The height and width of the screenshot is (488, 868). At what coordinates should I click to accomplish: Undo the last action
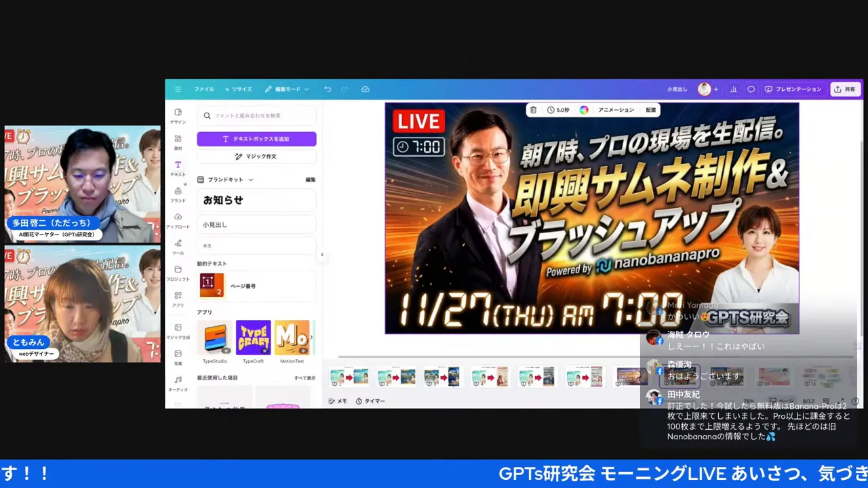pyautogui.click(x=328, y=89)
